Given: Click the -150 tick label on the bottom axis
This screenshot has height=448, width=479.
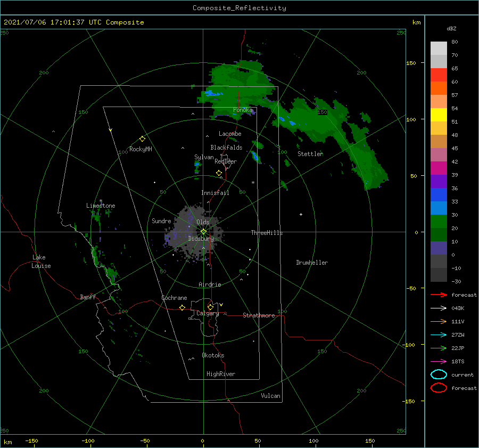Looking at the screenshot, I should click(x=31, y=441).
